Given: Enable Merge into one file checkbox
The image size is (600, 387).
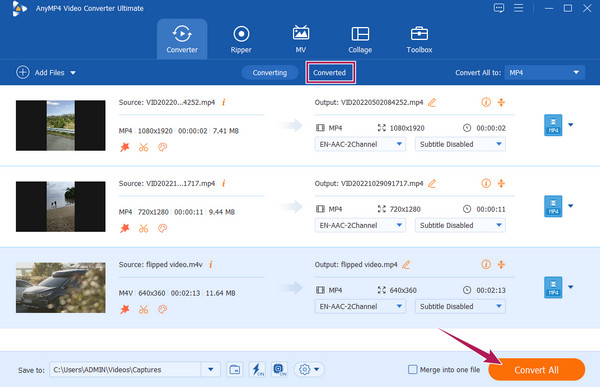Looking at the screenshot, I should pos(412,369).
